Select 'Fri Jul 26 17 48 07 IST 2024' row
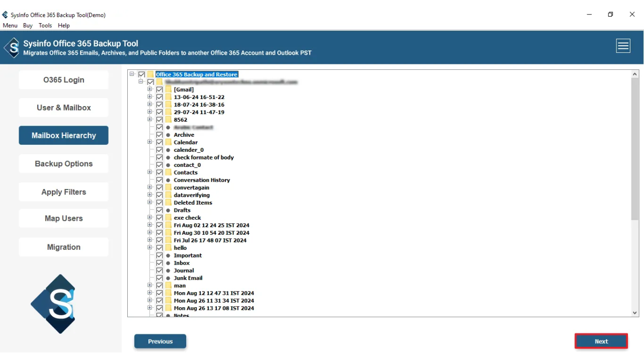Viewport: 644px width, 362px height. [210, 240]
